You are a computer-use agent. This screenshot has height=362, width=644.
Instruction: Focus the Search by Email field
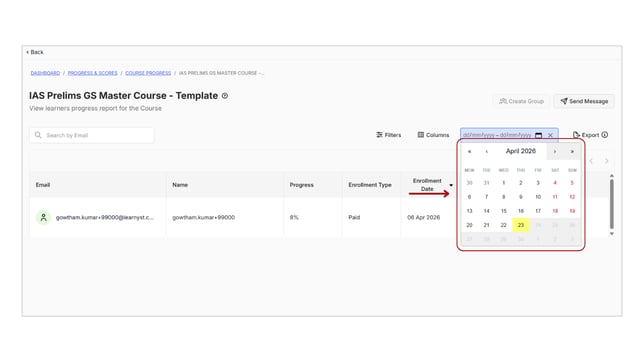92,135
